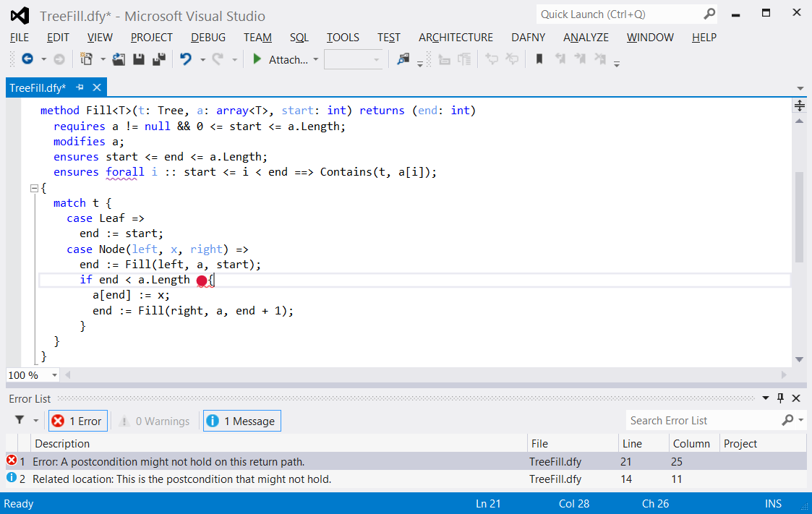Viewport: 812px width, 514px height.
Task: Click the Undo arrow icon
Action: pyautogui.click(x=186, y=60)
